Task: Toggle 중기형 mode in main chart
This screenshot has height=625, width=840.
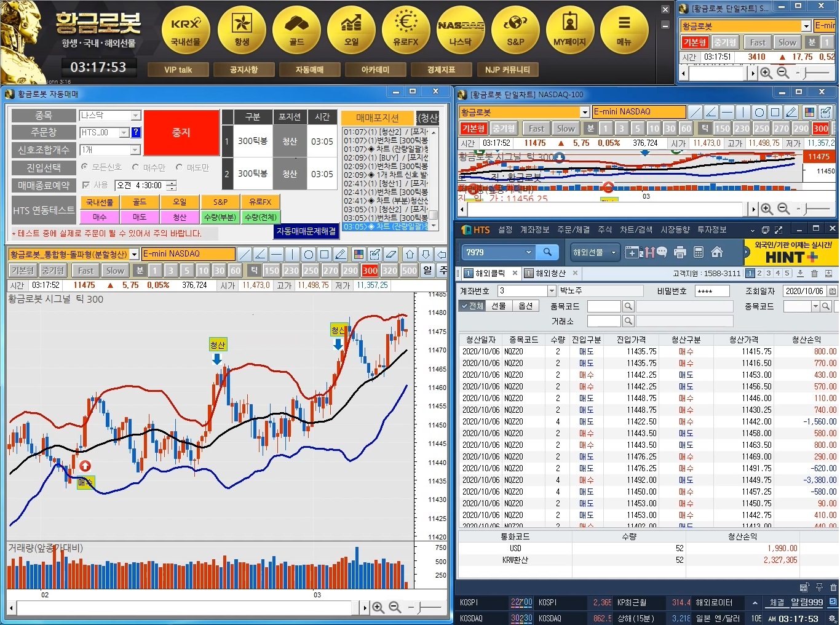Action: click(x=53, y=270)
